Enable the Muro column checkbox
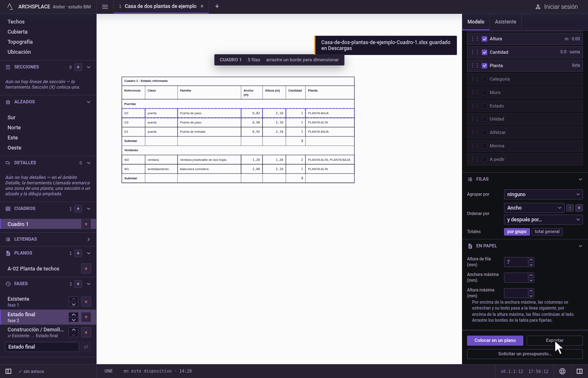 (485, 93)
